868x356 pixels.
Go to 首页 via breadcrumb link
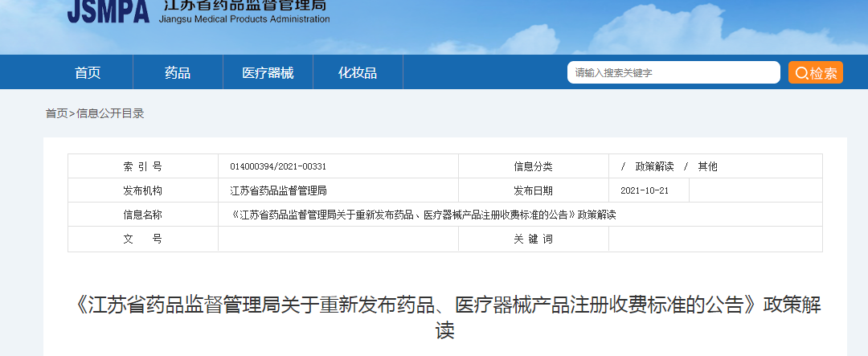pos(56,113)
